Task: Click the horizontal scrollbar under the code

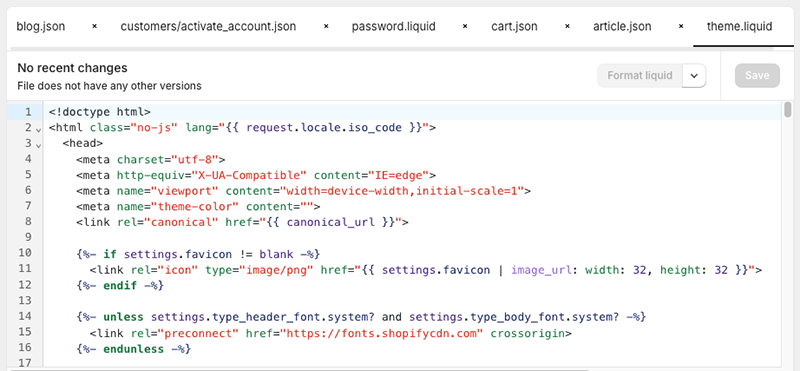Action: tap(298, 369)
